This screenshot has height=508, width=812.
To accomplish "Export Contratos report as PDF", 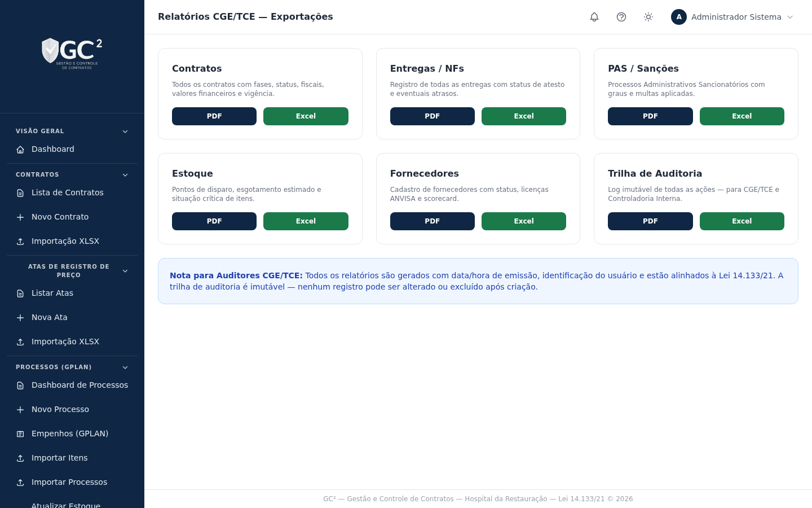I will point(214,116).
